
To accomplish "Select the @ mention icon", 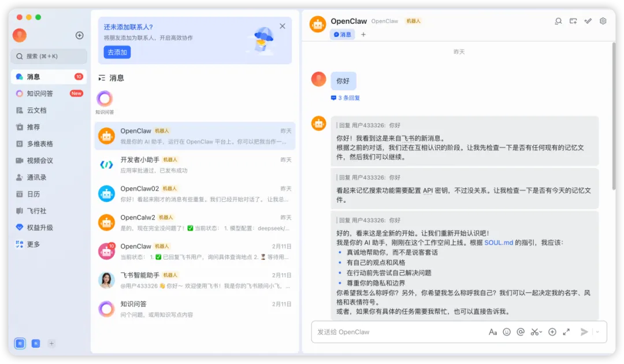I will tap(521, 332).
